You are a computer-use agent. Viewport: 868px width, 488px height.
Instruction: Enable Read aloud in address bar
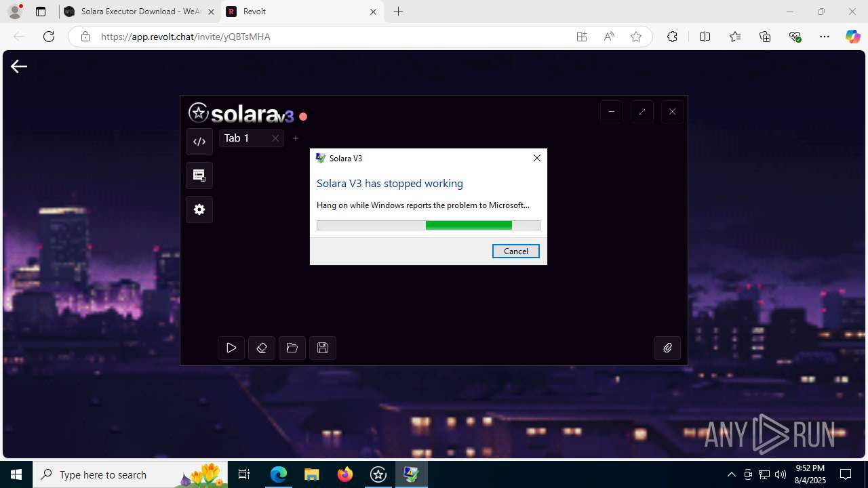coord(609,37)
